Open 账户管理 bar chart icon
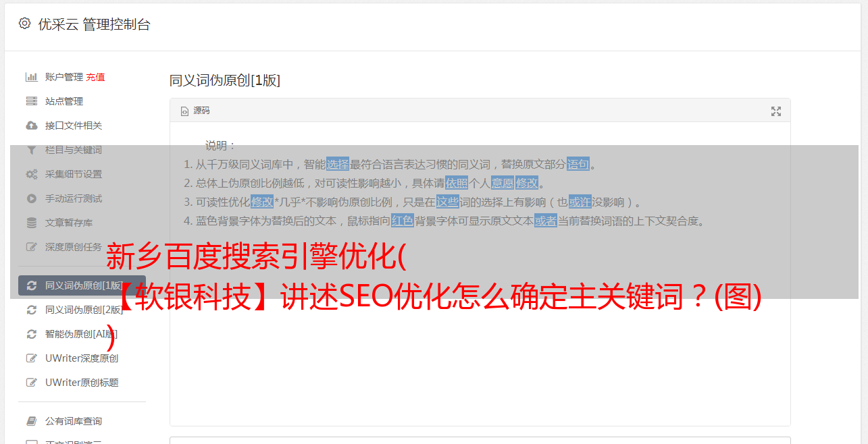The width and height of the screenshot is (868, 444). click(x=31, y=77)
